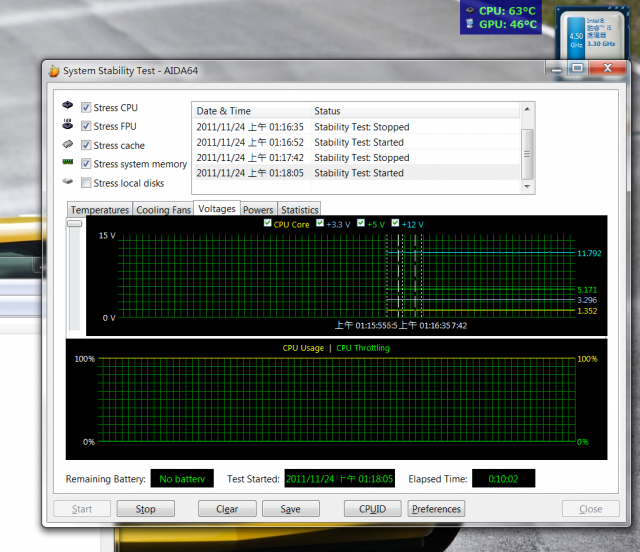Select the 01:16:35 Stability Test Stopped row
640x552 pixels.
pyautogui.click(x=356, y=127)
